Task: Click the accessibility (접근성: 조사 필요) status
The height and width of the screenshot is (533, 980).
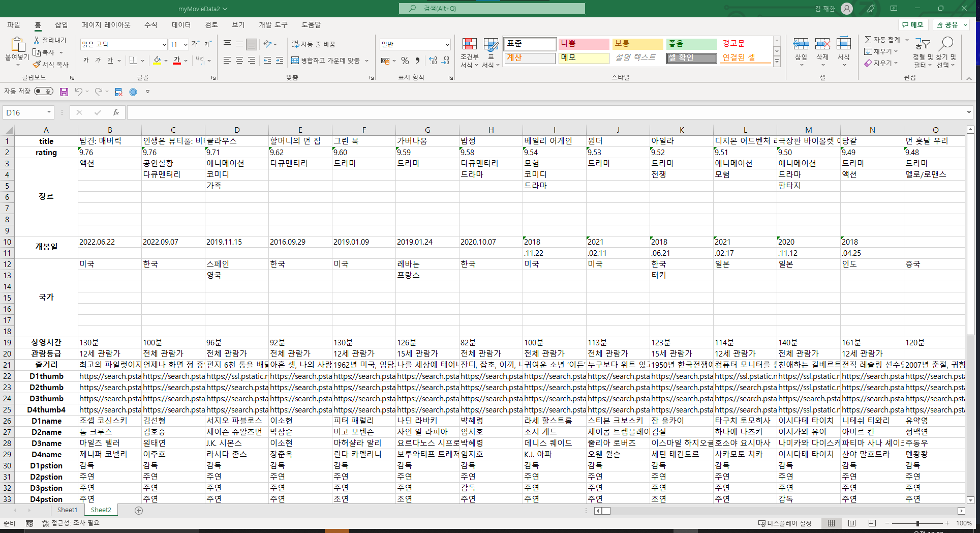Action: pos(71,523)
